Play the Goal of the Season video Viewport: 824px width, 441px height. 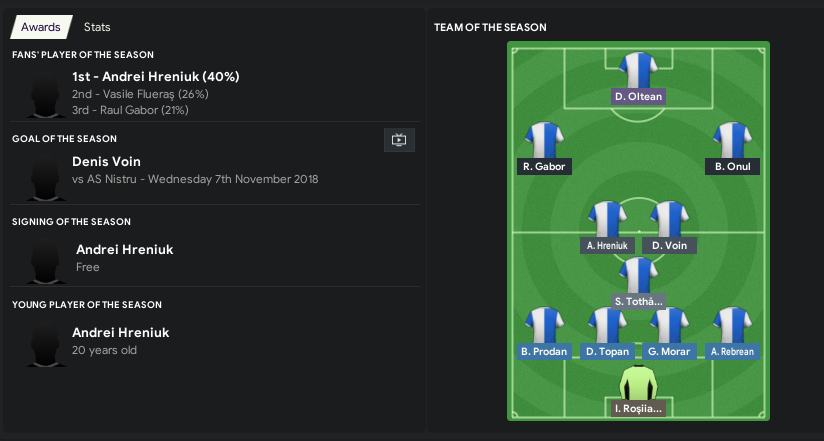(x=399, y=140)
